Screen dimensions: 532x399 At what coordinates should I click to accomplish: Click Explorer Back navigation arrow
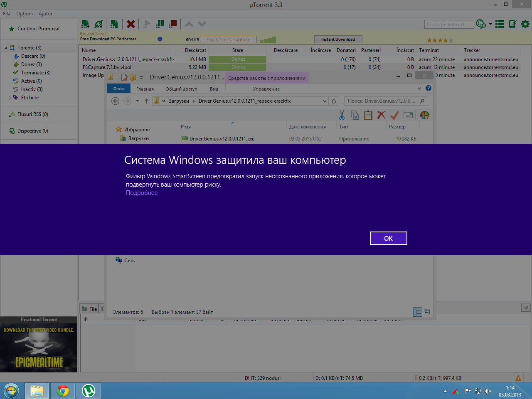(116, 101)
